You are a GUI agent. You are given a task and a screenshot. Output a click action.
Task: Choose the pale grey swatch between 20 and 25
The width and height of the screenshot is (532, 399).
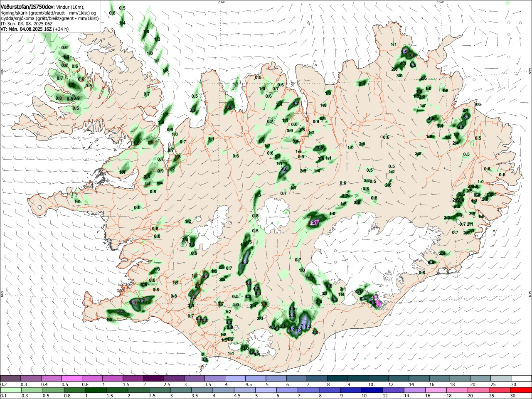[480, 378]
